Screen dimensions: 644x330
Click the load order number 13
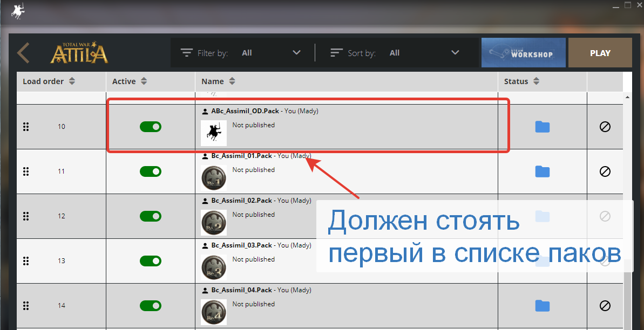point(61,260)
